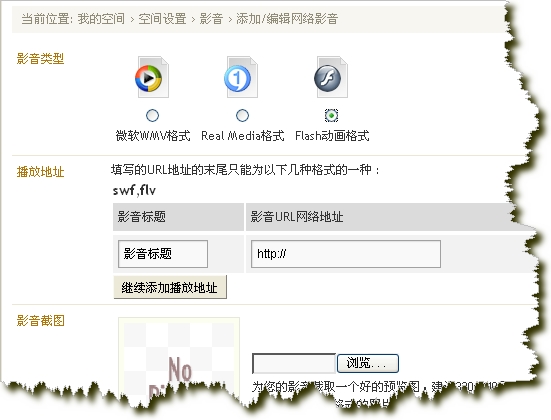Image resolution: width=551 pixels, height=420 pixels.
Task: Click the Flash animation file icon
Action: click(x=331, y=77)
